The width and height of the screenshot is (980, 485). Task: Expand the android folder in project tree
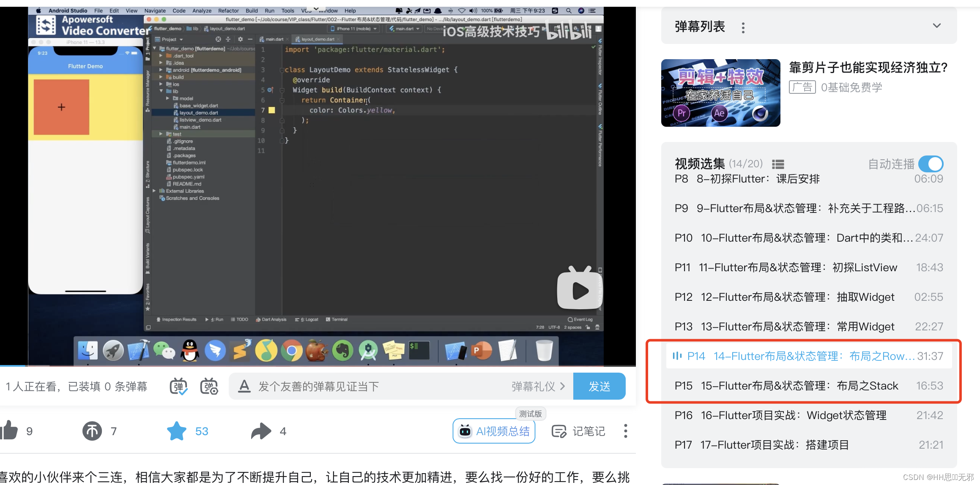click(161, 70)
